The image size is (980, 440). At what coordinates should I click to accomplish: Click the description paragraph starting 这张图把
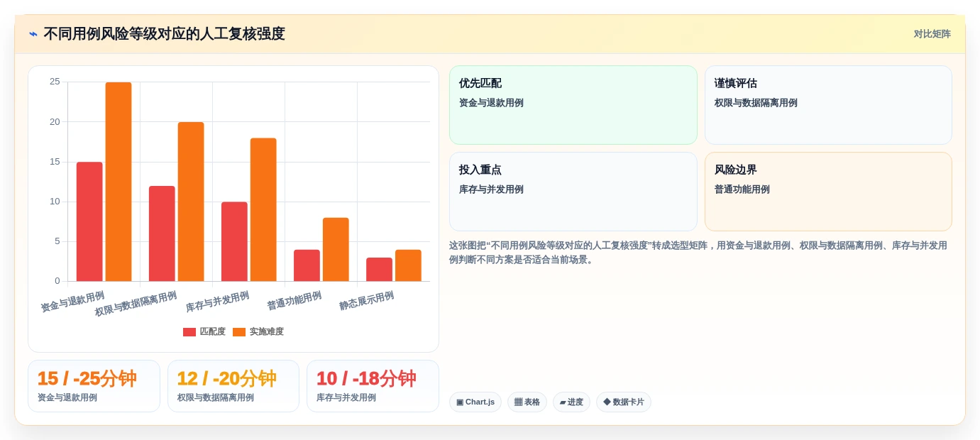(x=698, y=253)
